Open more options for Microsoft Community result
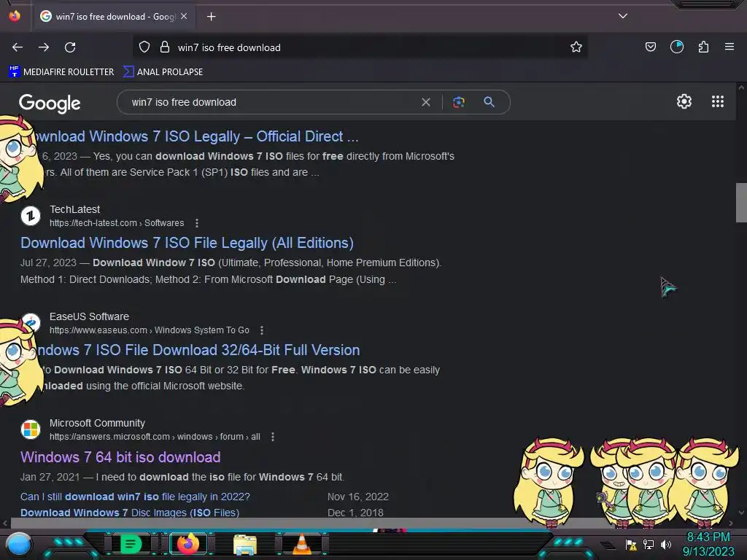Image resolution: width=747 pixels, height=560 pixels. [273, 437]
